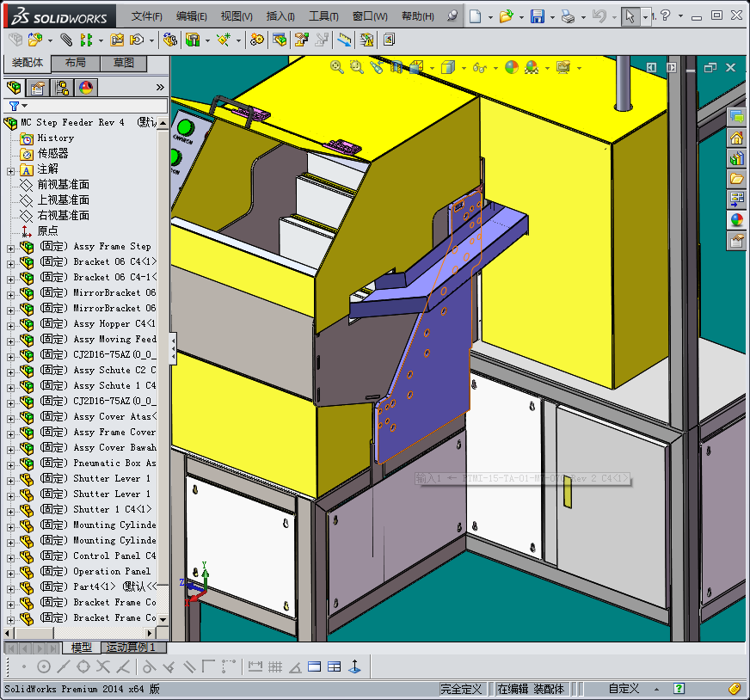Open Custom Properties icon in task pane
The height and width of the screenshot is (700, 750).
(736, 241)
